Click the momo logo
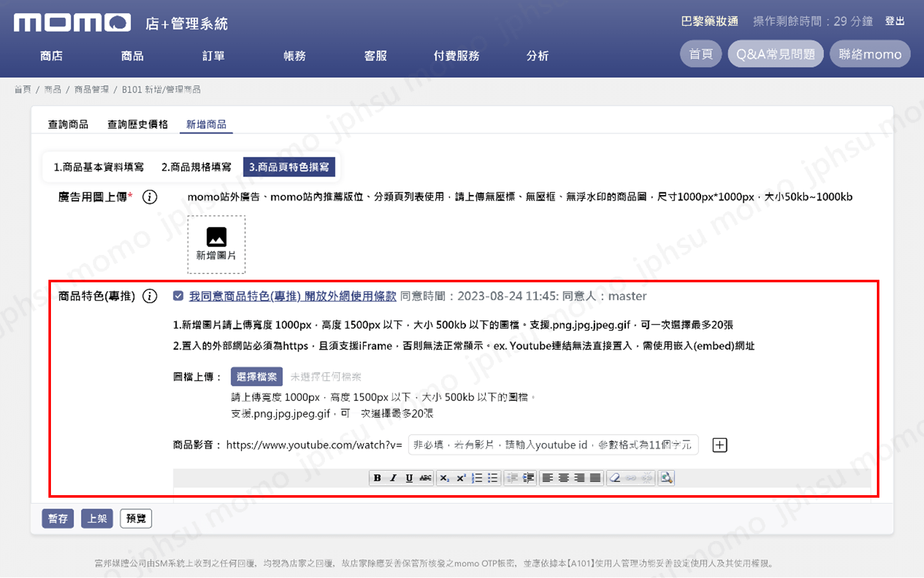 pos(72,23)
